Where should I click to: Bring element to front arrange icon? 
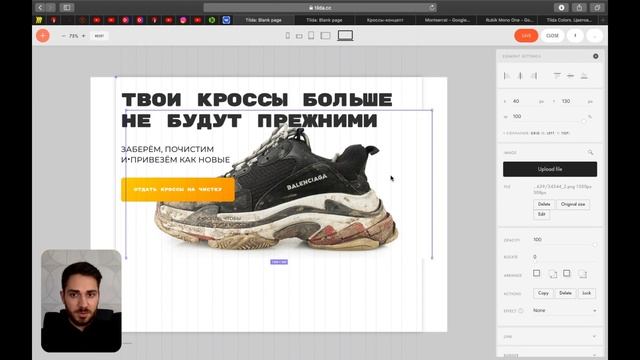pyautogui.click(x=536, y=273)
